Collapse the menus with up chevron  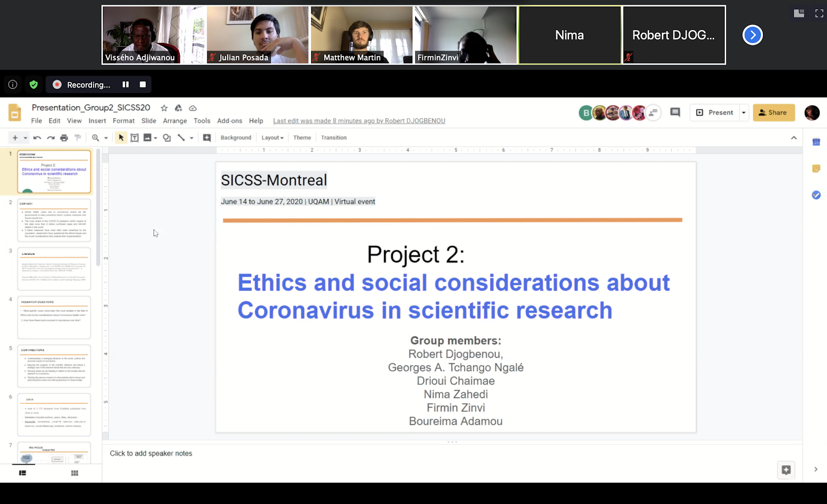coord(794,138)
